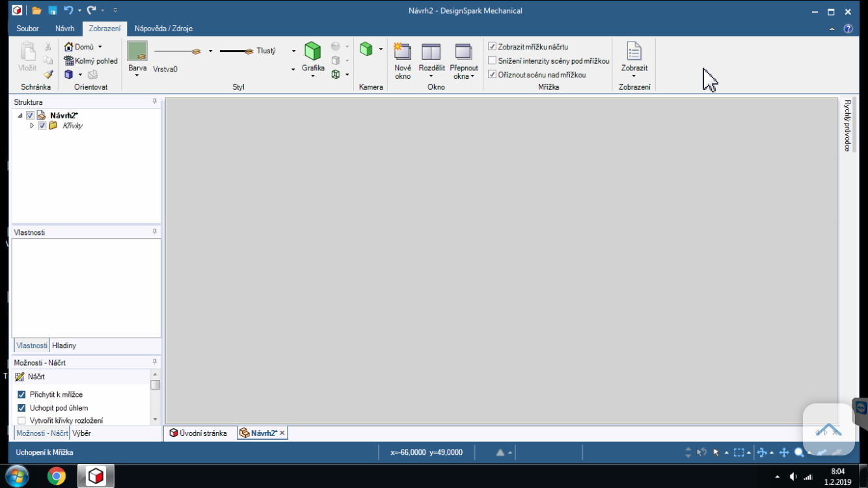Click the Domů home view icon
The width and height of the screenshot is (868, 488).
pos(69,47)
